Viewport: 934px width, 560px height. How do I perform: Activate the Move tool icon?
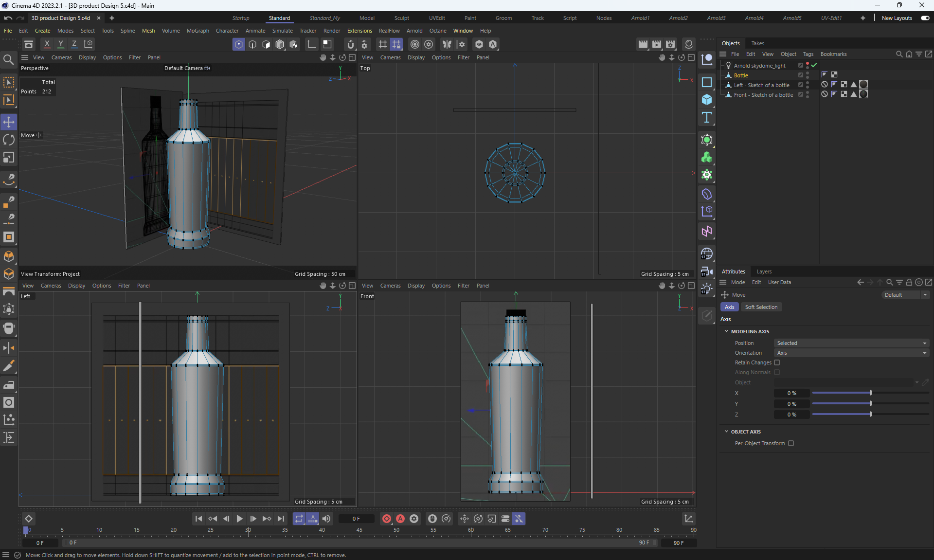point(9,122)
